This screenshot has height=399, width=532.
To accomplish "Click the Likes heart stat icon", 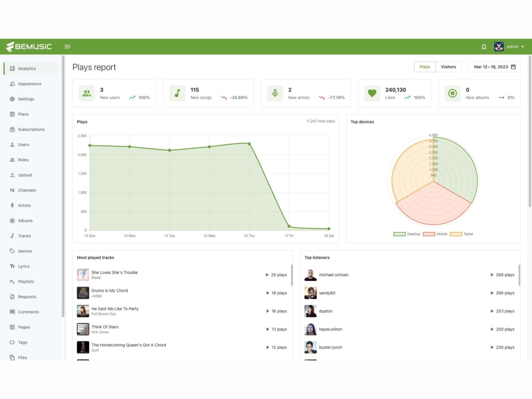I will 372,93.
